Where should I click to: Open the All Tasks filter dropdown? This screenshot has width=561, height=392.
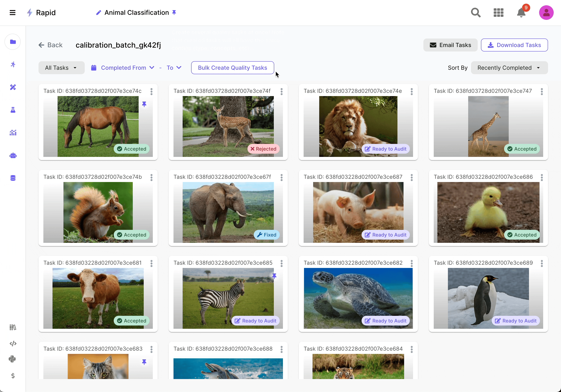pyautogui.click(x=61, y=68)
